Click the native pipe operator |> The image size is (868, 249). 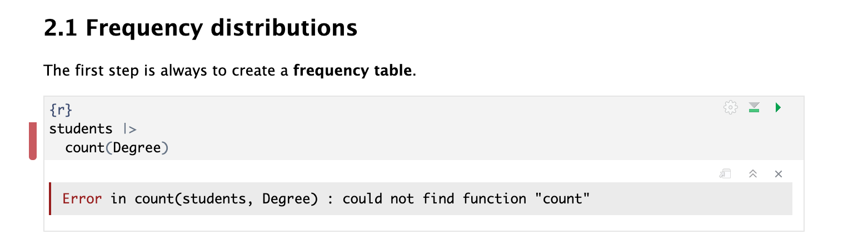coord(129,129)
